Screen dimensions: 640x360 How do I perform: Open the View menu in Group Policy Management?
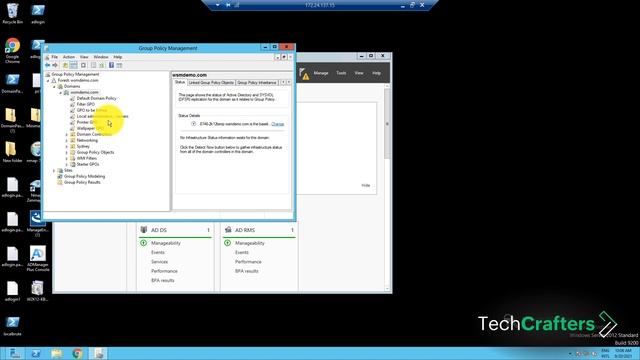84,57
